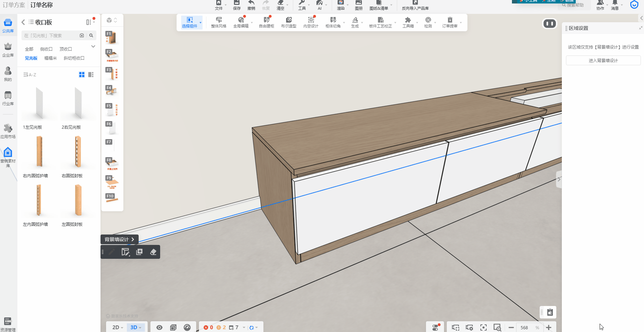Image resolution: width=644 pixels, height=332 pixels.
Task: Click the plus button to zoom in
Action: click(549, 327)
